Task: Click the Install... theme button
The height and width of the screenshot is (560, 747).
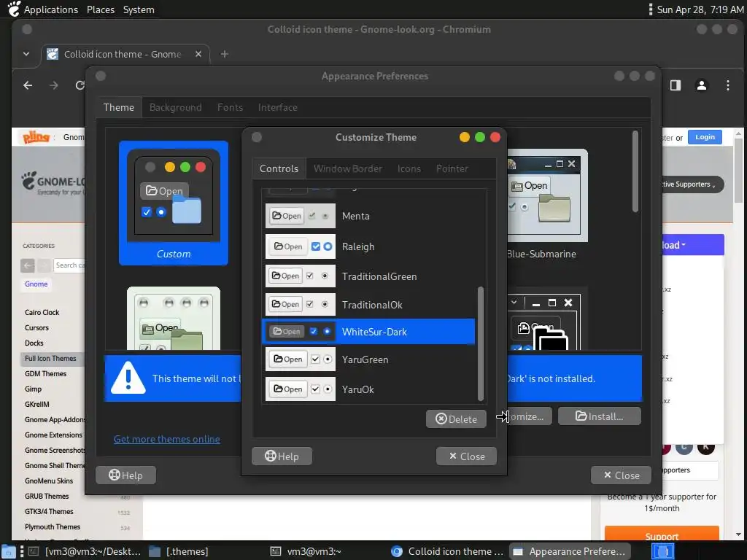Action: (x=600, y=416)
